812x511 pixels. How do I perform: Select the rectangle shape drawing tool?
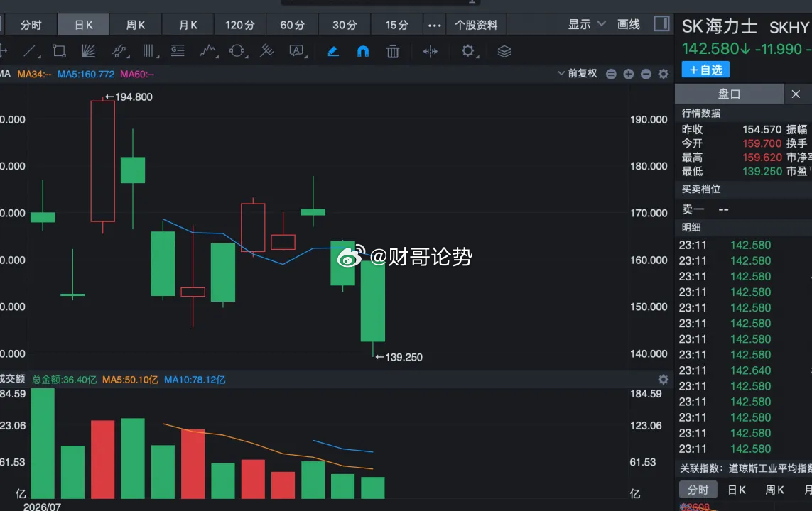coord(59,50)
